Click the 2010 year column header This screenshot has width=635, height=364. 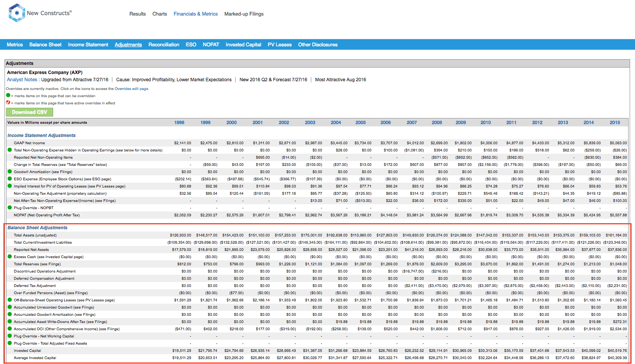(486, 123)
